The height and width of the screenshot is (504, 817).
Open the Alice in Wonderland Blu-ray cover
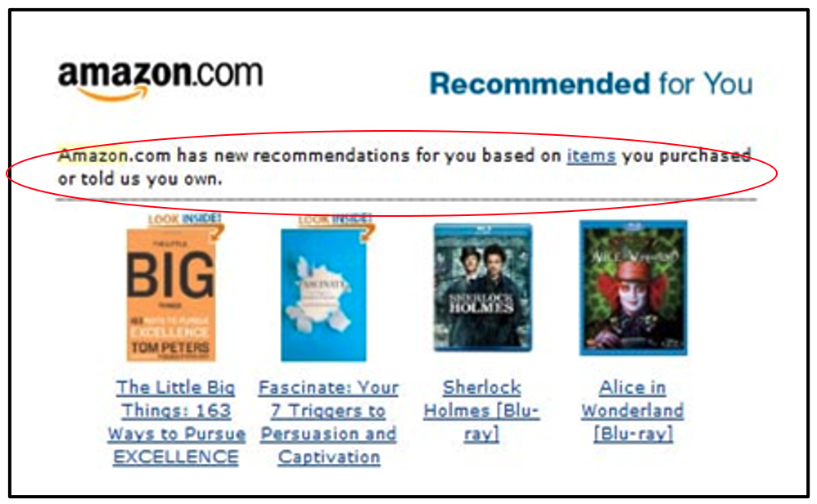point(633,288)
